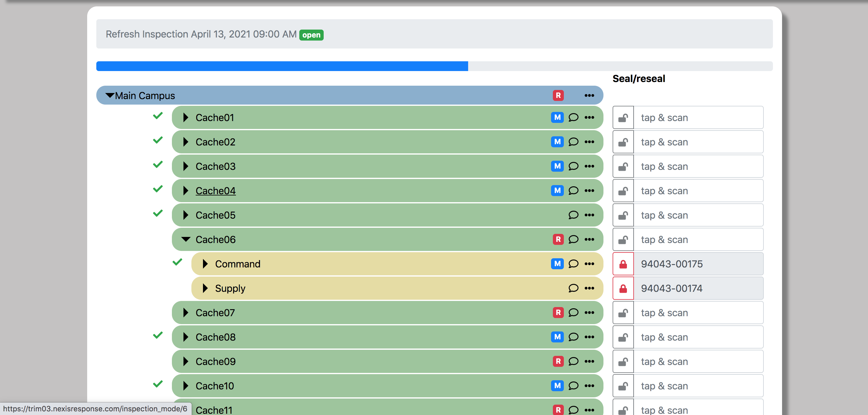The width and height of the screenshot is (868, 415).
Task: Click seal number field 94043-00175
Action: click(x=698, y=264)
